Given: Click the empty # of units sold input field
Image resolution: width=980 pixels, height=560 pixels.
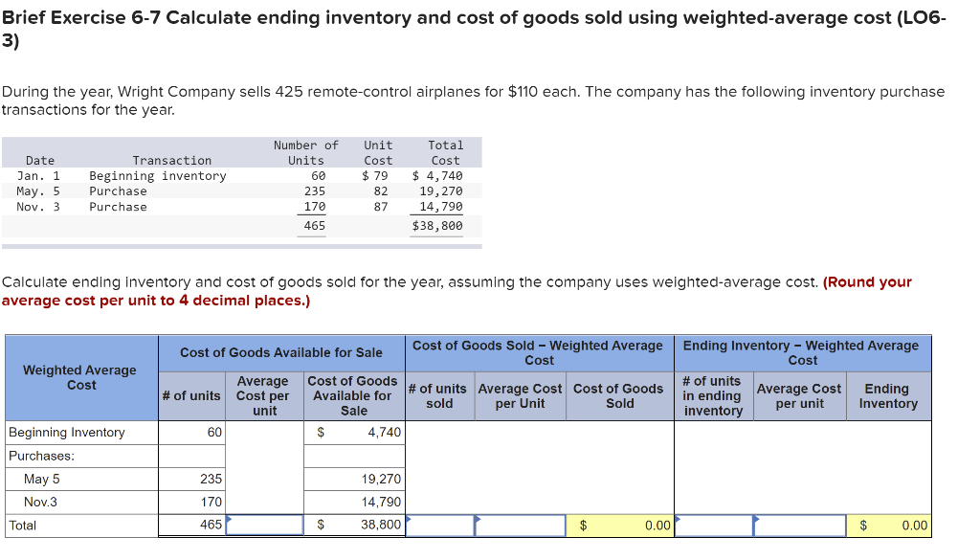Looking at the screenshot, I should click(438, 526).
